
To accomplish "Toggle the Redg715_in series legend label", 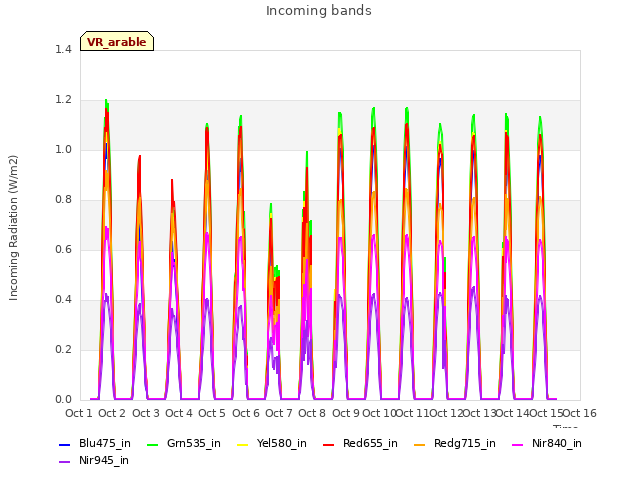I will pos(465,444).
